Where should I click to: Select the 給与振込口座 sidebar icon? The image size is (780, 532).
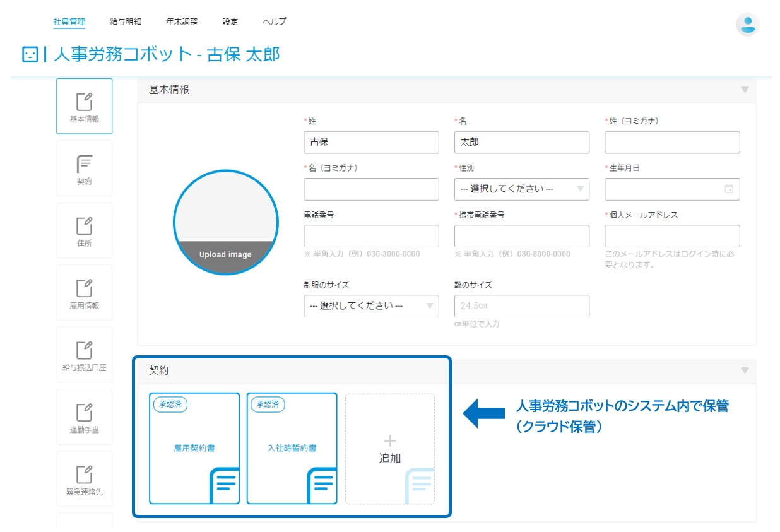(85, 355)
